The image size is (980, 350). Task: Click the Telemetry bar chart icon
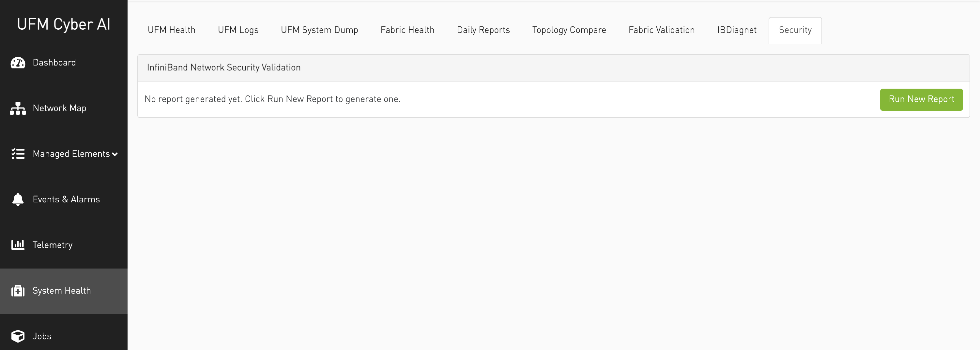point(18,245)
